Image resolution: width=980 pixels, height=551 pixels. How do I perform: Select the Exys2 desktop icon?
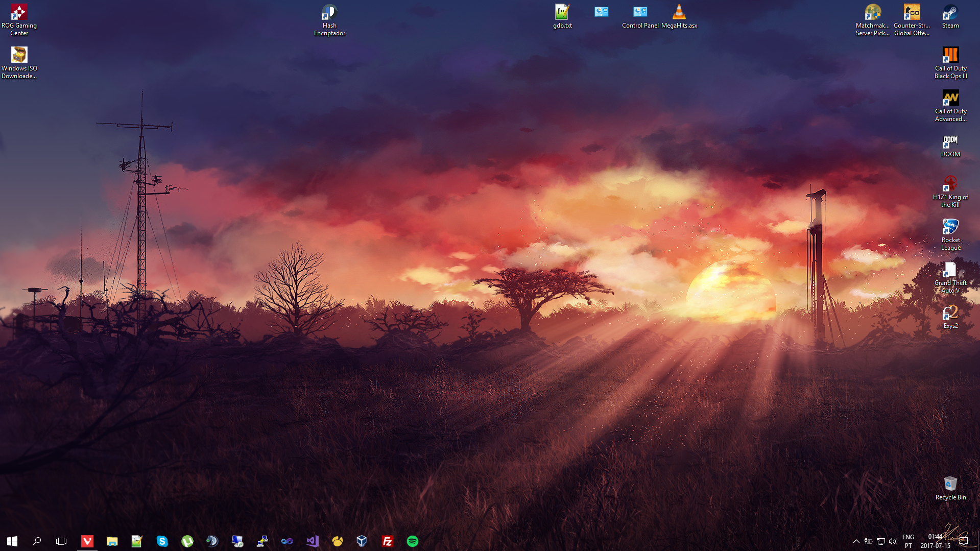point(950,317)
